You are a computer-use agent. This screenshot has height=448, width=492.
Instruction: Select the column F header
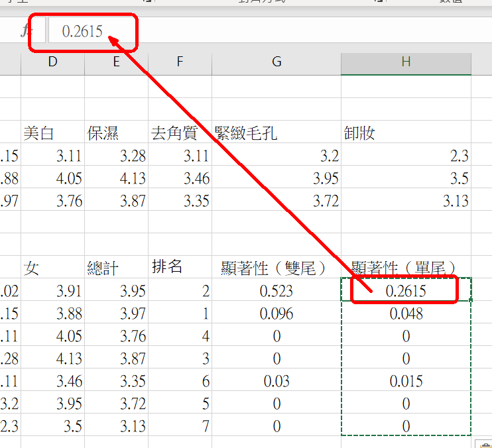[180, 62]
